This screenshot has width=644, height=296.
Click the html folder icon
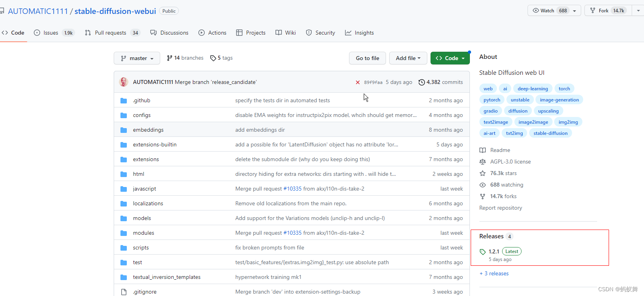[124, 174]
